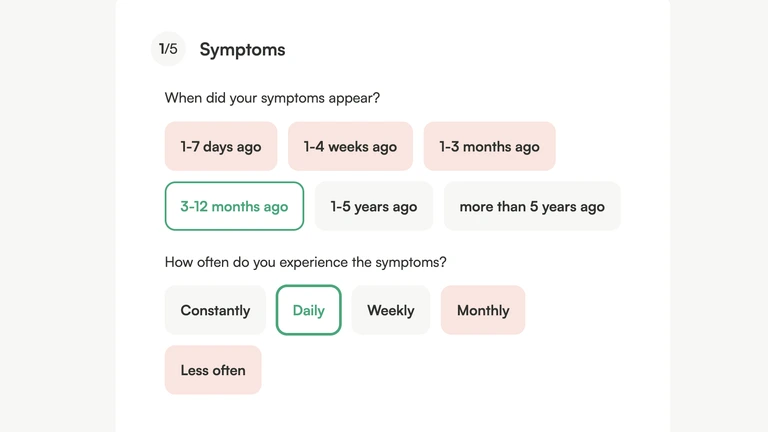This screenshot has height=432, width=768.
Task: Select the "Weekly" frequency option
Action: click(390, 310)
